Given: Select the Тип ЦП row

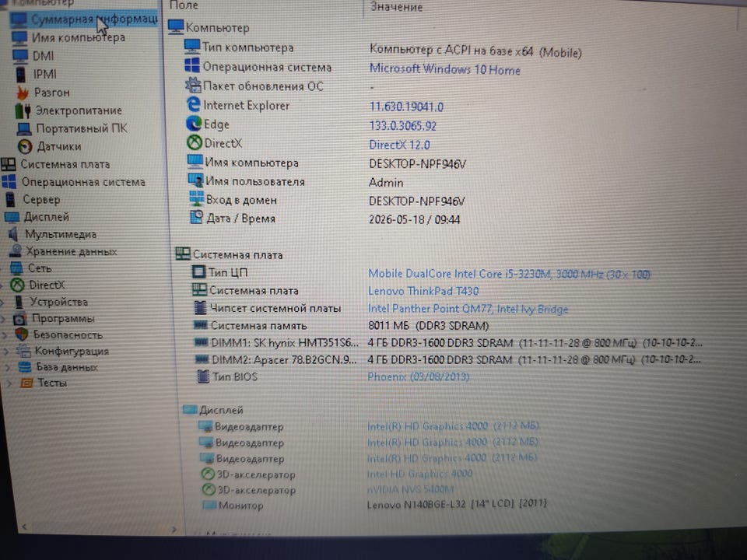Looking at the screenshot, I should tap(421, 273).
